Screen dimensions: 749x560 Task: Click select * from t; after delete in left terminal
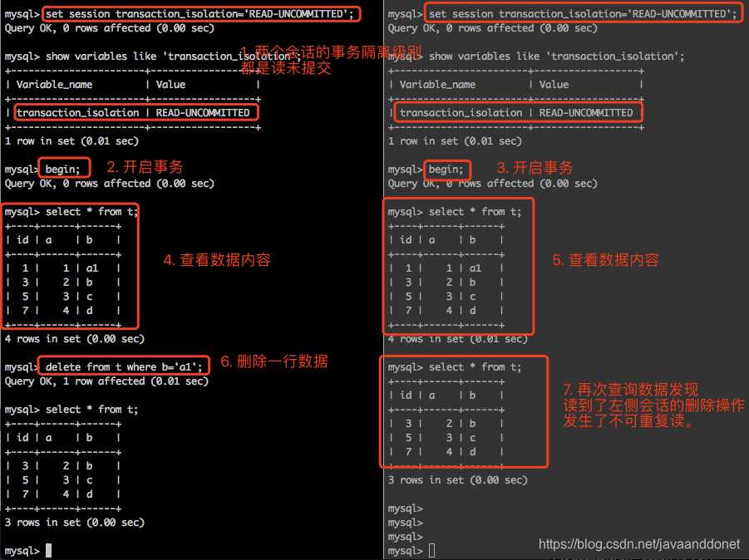click(91, 409)
